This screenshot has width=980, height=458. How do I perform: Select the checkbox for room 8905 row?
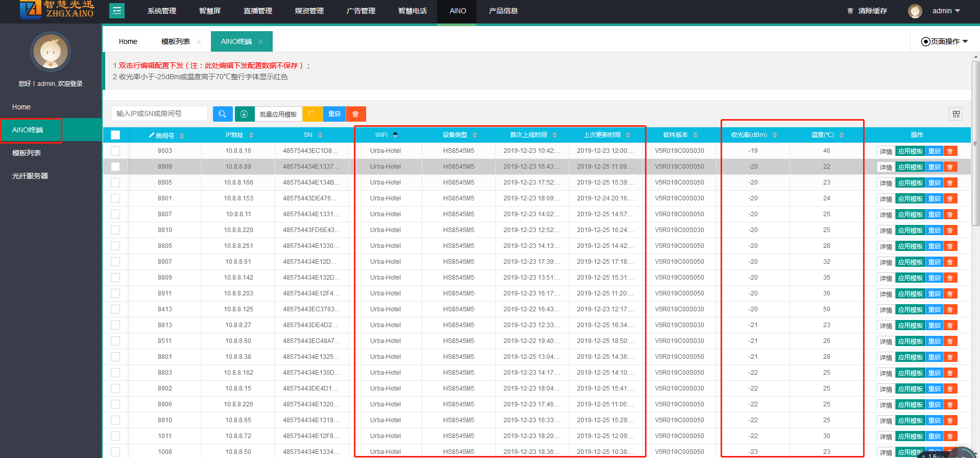tap(115, 182)
